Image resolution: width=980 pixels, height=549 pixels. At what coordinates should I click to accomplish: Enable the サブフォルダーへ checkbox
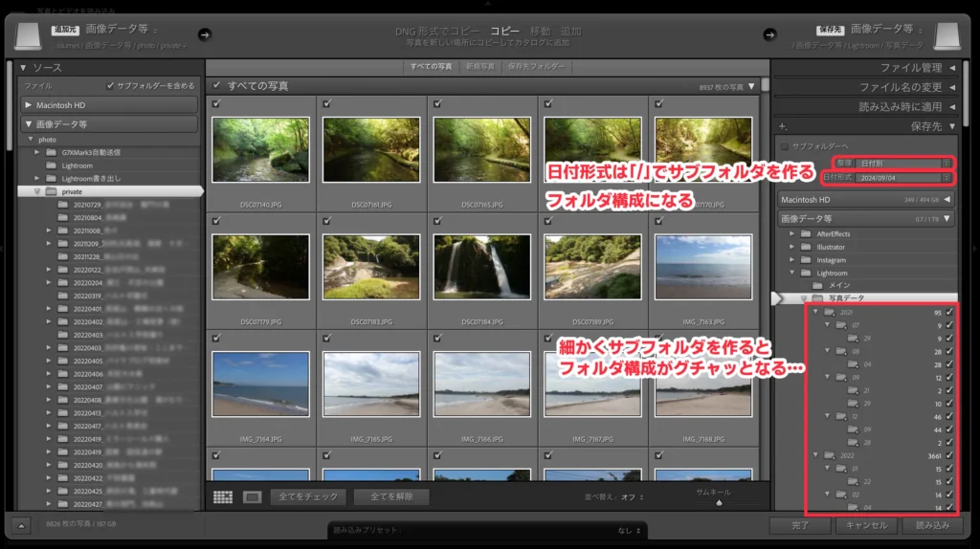786,146
